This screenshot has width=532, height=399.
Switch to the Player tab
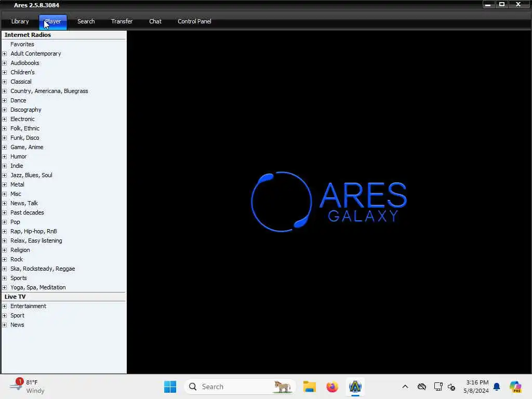click(x=53, y=21)
